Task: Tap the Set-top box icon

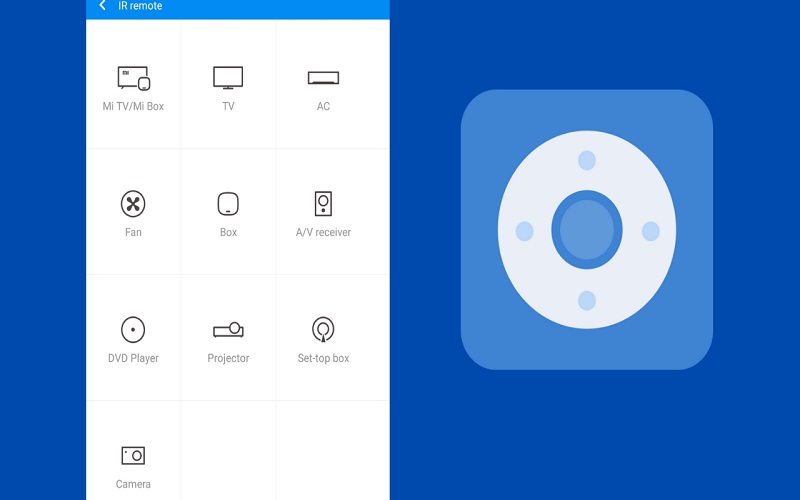Action: click(x=323, y=330)
